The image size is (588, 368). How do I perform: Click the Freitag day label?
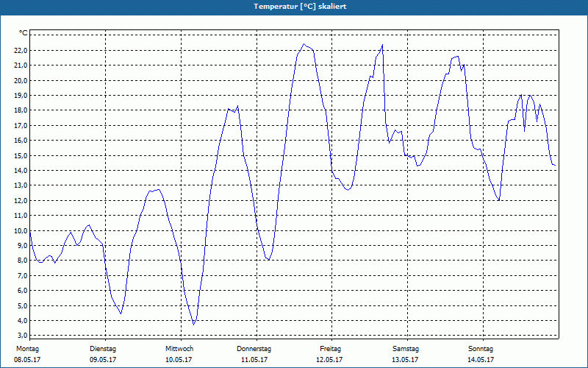pos(330,349)
